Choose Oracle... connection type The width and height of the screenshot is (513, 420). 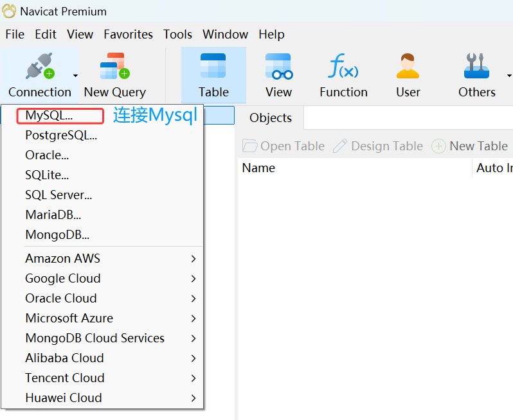102,155
